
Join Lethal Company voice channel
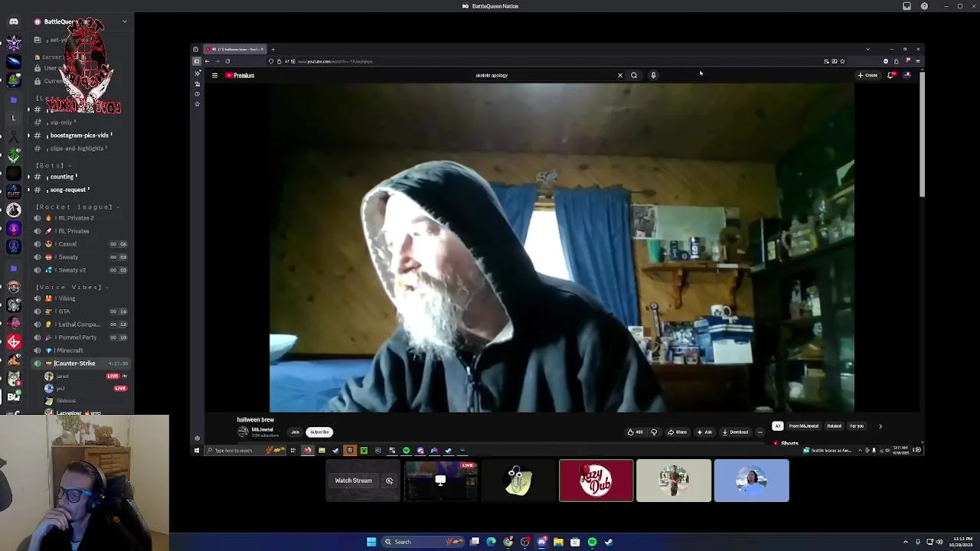77,324
